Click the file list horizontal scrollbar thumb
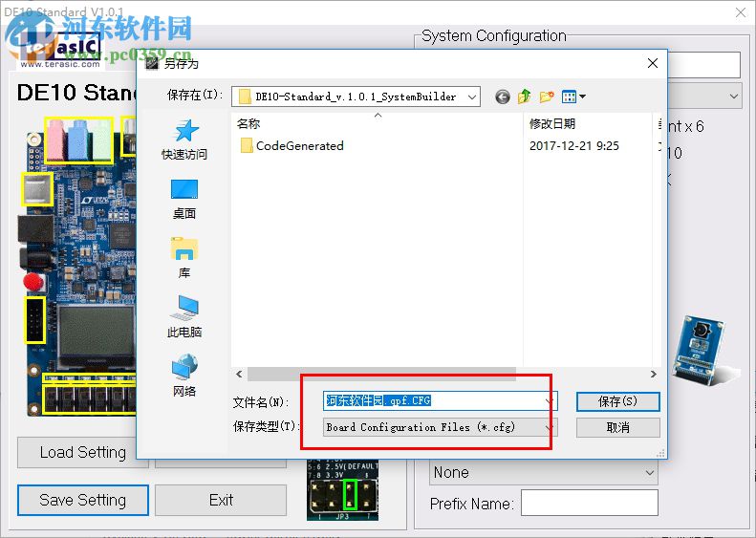 381,374
